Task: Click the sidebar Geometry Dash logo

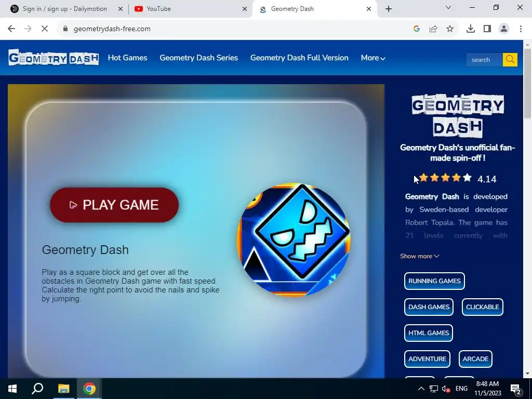Action: point(458,116)
